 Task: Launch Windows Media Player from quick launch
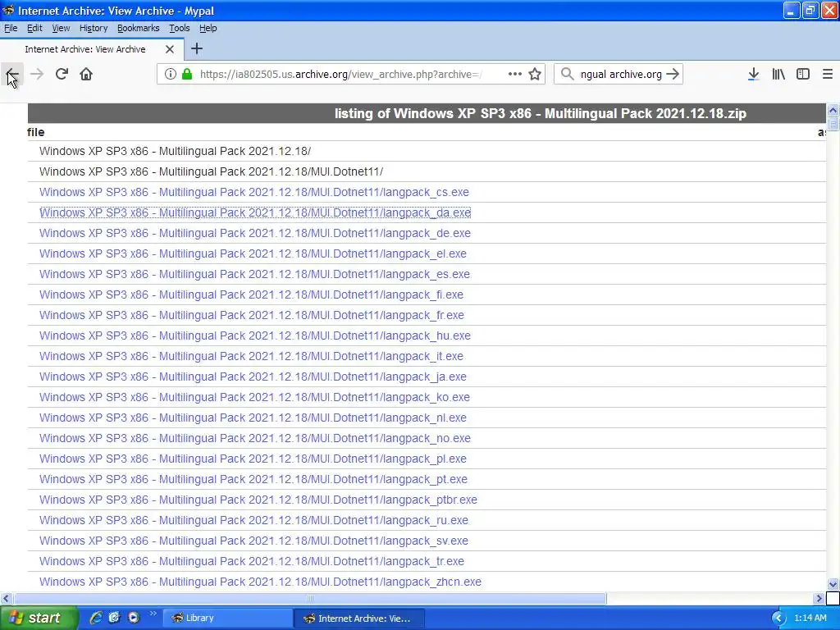click(x=134, y=618)
